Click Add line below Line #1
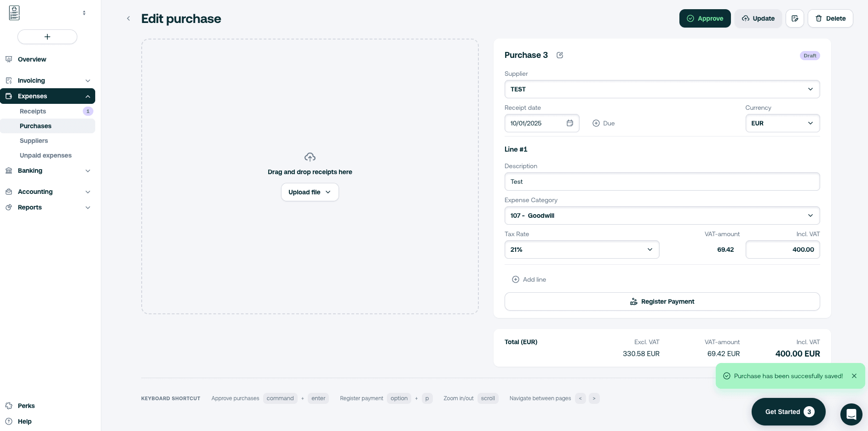The height and width of the screenshot is (431, 868). pos(529,279)
